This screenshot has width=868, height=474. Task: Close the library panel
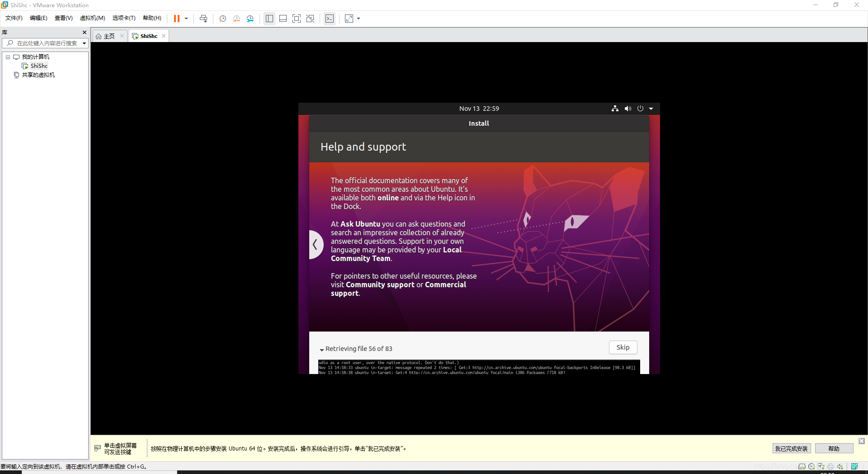(x=85, y=32)
